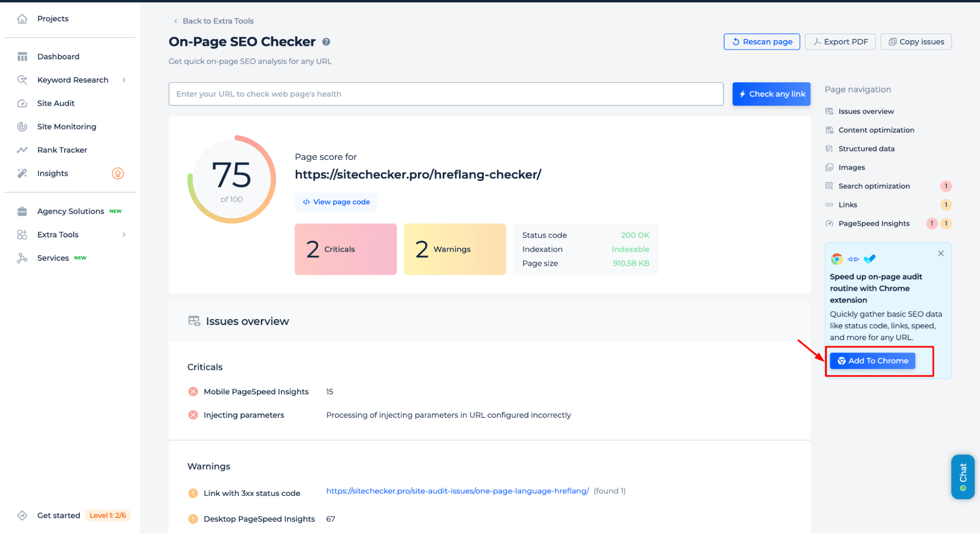Open the Chat widget
Viewport: 980px width, 534px height.
tap(962, 477)
